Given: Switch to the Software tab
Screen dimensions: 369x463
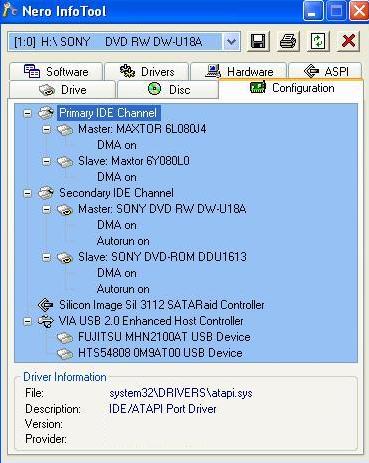Looking at the screenshot, I should tap(56, 72).
